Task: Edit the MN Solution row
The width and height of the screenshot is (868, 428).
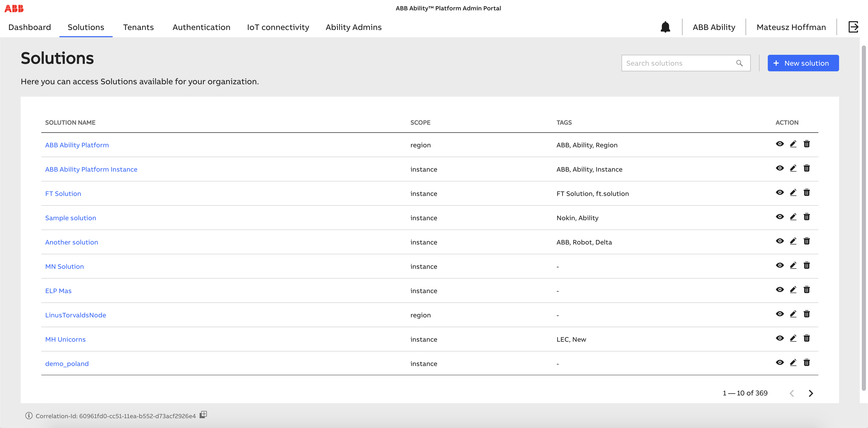Action: point(793,265)
